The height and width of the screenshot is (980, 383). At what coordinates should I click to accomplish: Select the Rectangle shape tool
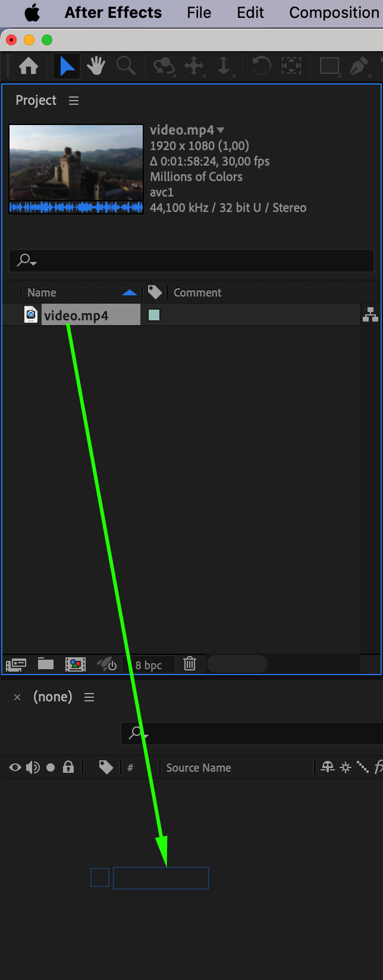(329, 65)
